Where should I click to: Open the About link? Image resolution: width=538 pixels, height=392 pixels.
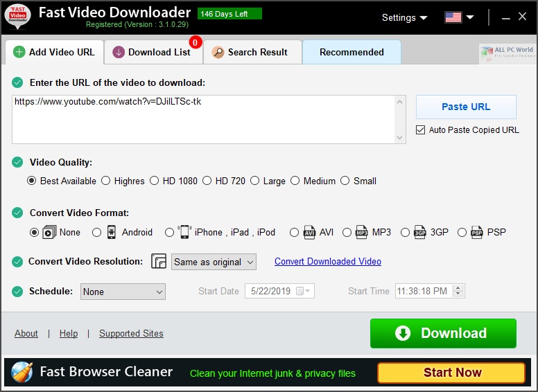pos(26,333)
